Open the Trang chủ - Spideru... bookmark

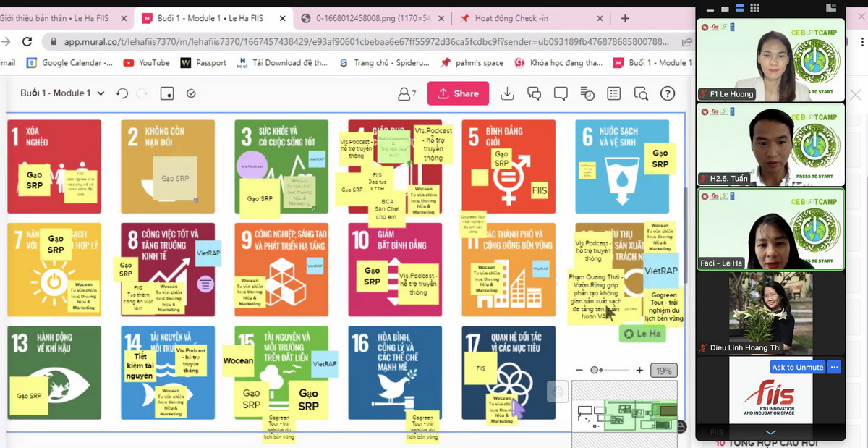[x=384, y=63]
